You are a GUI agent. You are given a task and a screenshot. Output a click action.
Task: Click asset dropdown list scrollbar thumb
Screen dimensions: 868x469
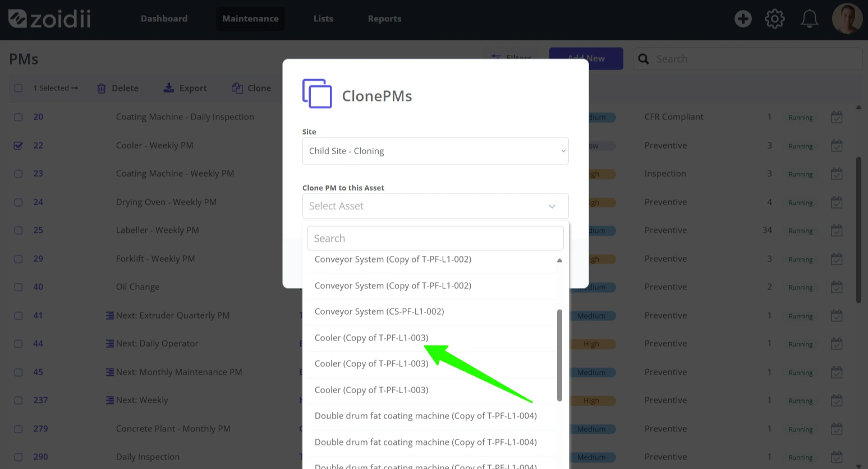559,355
